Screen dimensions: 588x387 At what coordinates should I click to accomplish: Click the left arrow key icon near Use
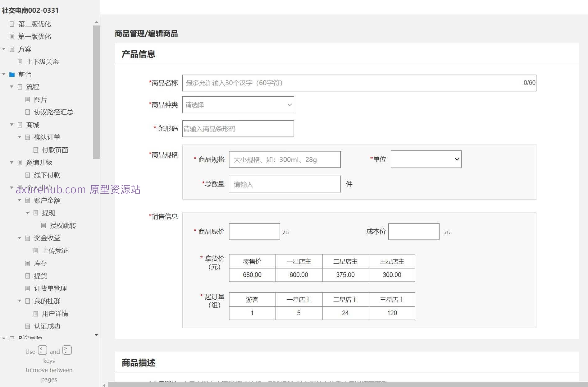click(43, 350)
